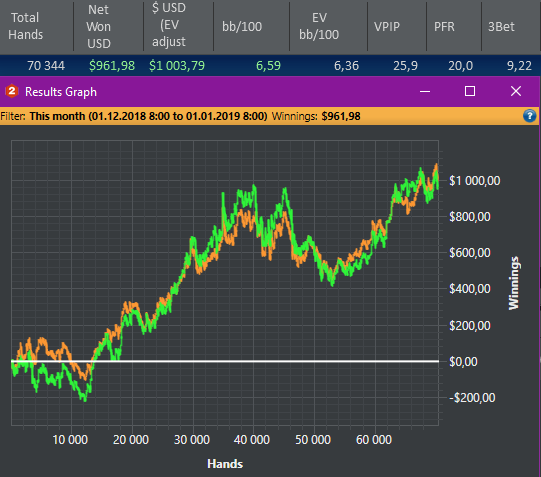Screen dimensions: 541x477
Task: Select the 70 344 total hands cell
Action: 46,66
